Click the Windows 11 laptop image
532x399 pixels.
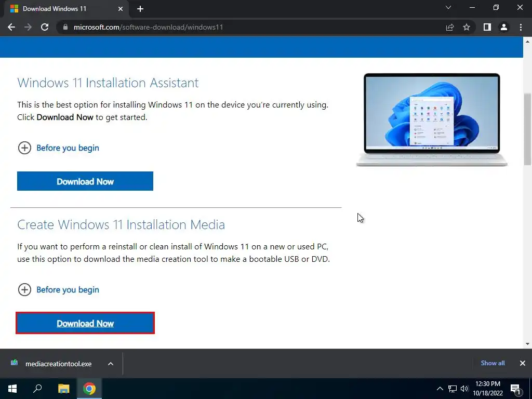[x=432, y=119]
